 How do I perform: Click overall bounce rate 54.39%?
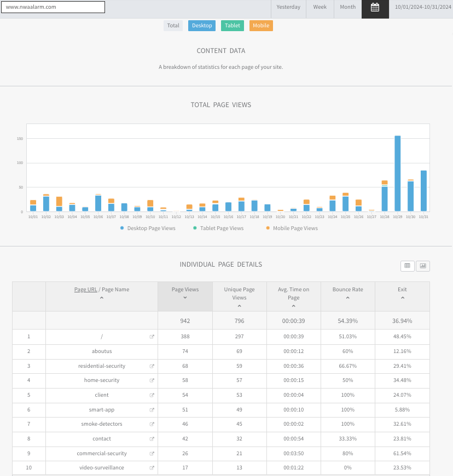point(348,321)
